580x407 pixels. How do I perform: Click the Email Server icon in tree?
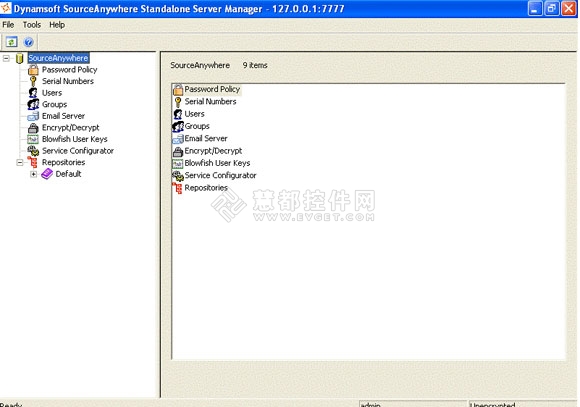(x=33, y=116)
